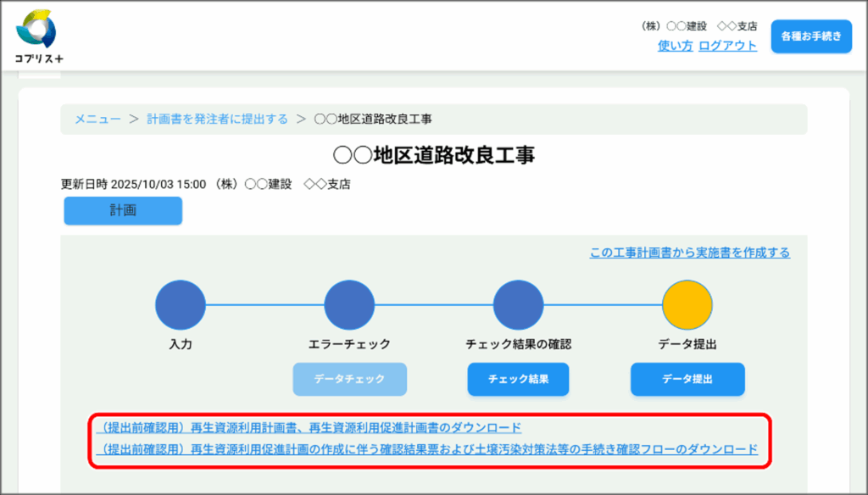Download 確認結果票 and 手続き確認フロー via the second link
Image resolution: width=868 pixels, height=495 pixels.
point(426,449)
